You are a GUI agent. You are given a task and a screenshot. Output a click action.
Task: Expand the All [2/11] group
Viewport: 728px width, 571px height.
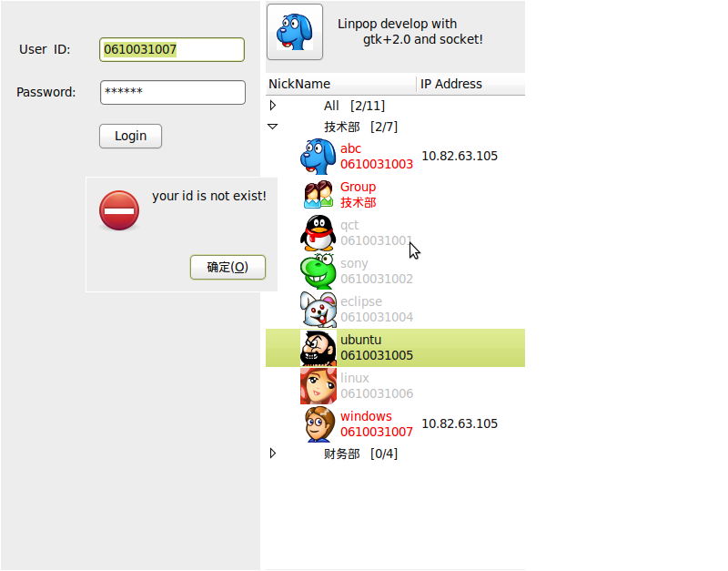[273, 106]
